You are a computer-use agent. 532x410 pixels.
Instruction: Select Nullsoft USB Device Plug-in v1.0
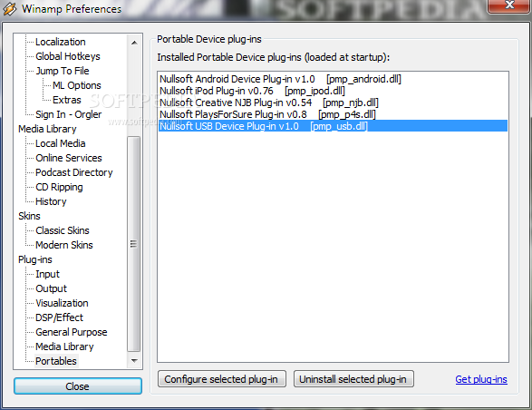click(x=333, y=126)
